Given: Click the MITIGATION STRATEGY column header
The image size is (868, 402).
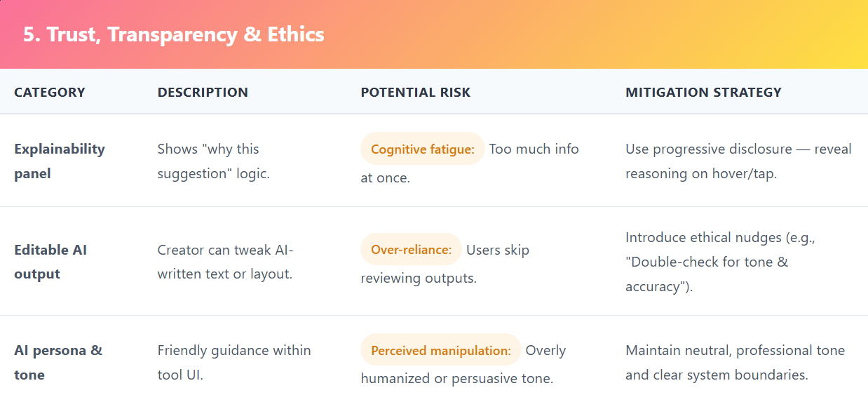Looking at the screenshot, I should pyautogui.click(x=703, y=92).
